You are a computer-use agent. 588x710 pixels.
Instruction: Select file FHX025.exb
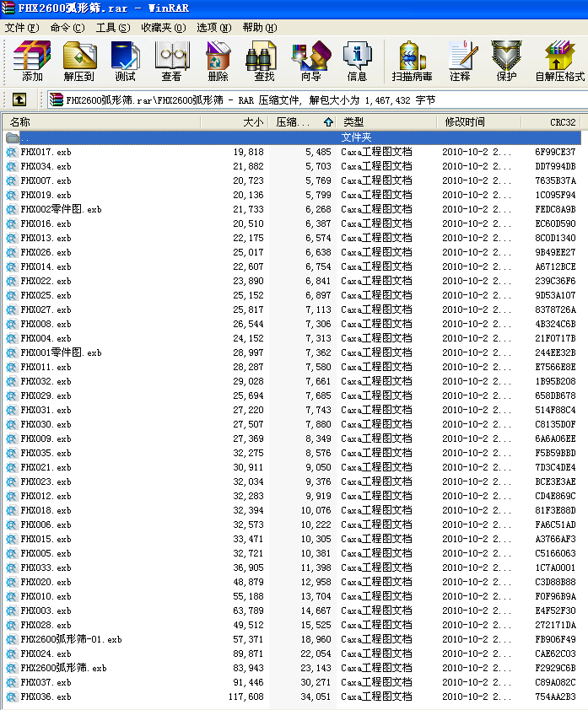(x=46, y=296)
